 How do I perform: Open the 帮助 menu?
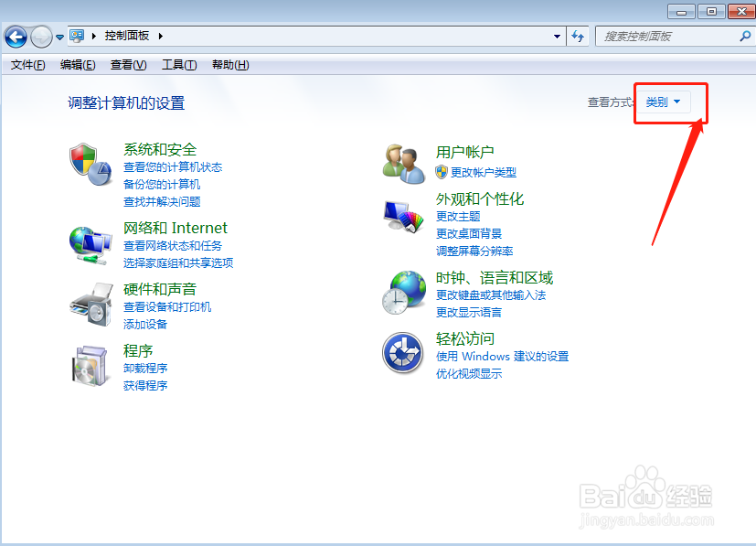(x=229, y=65)
